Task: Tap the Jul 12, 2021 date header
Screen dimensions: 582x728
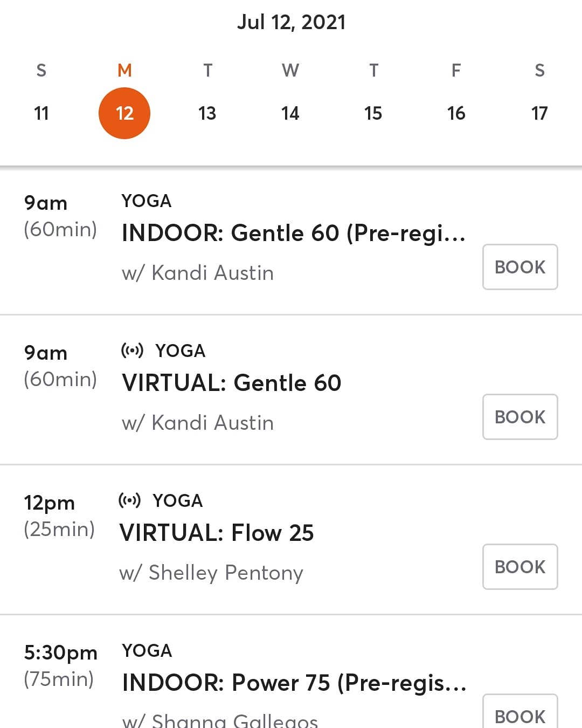Action: coord(291,22)
